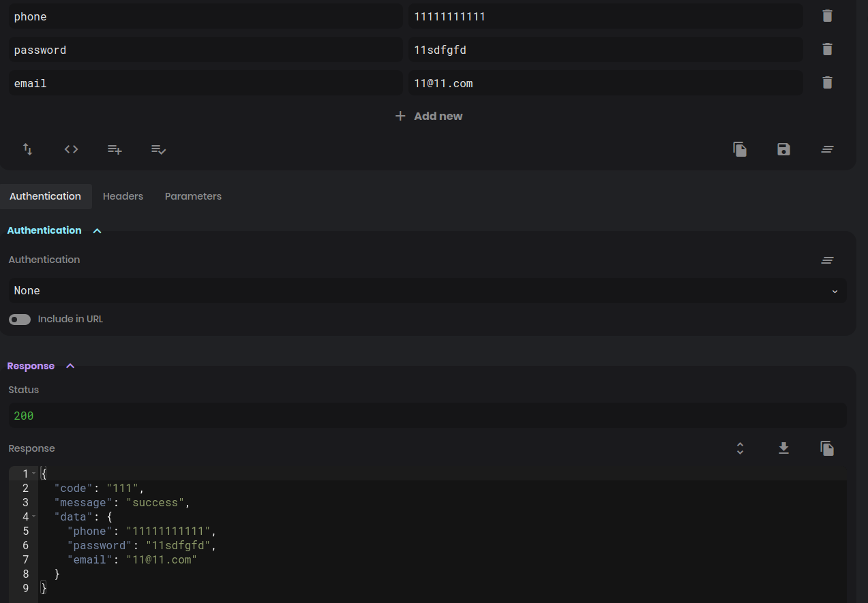The image size is (868, 603).
Task: Click the 11111111111 value field
Action: (x=605, y=16)
